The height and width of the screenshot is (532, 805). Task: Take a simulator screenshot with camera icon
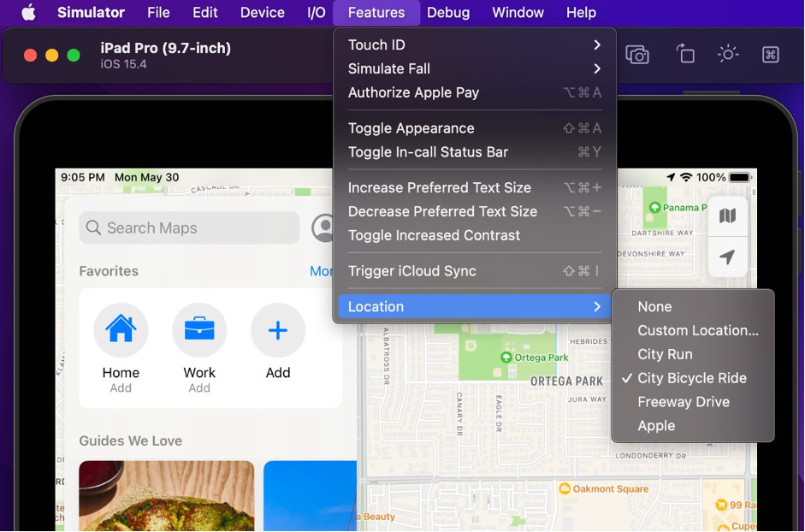[637, 55]
